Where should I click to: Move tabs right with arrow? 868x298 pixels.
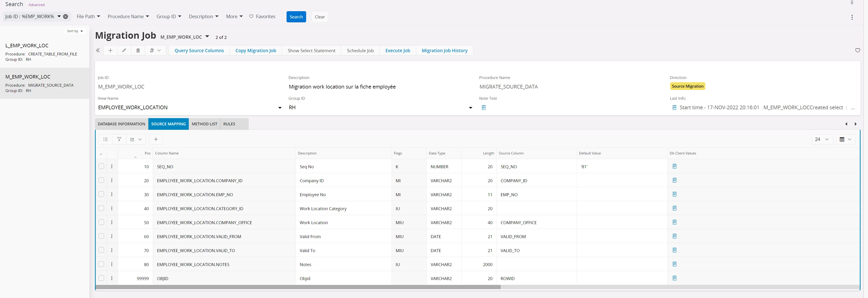coord(856,124)
